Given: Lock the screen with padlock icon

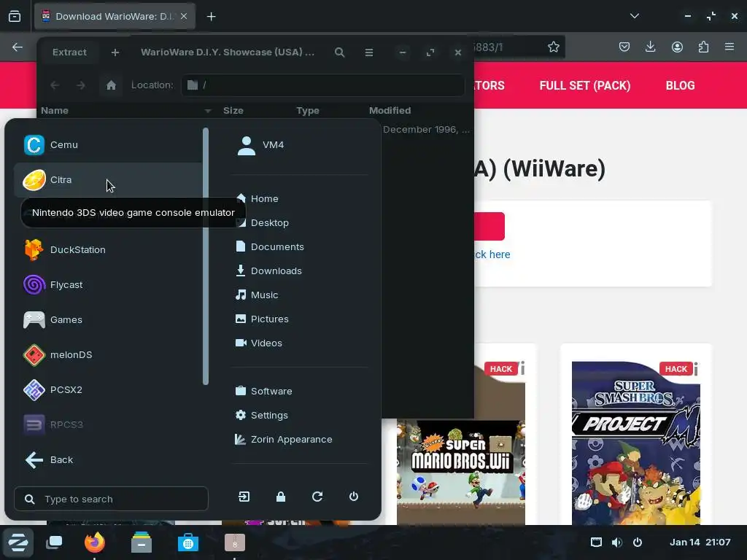Looking at the screenshot, I should [281, 497].
